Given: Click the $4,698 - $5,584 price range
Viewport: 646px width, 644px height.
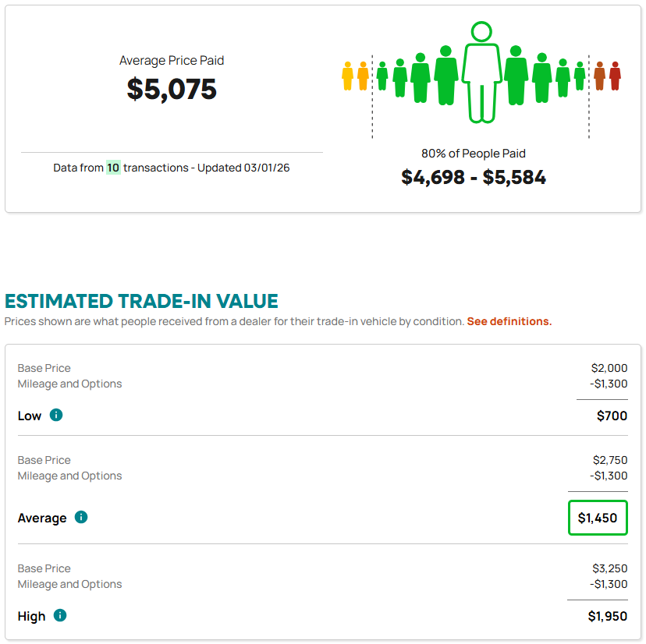Looking at the screenshot, I should coord(474,177).
